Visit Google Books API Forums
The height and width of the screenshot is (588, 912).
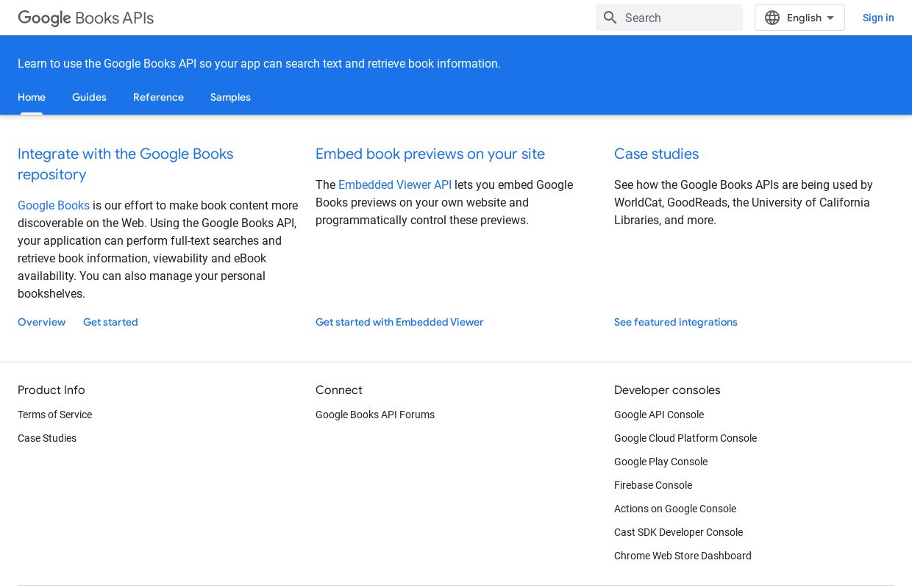(375, 415)
